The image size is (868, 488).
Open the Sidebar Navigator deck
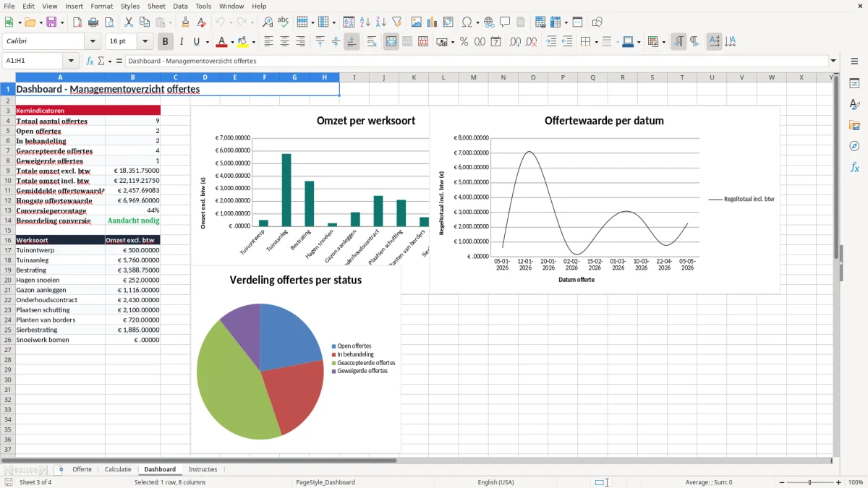[x=854, y=146]
